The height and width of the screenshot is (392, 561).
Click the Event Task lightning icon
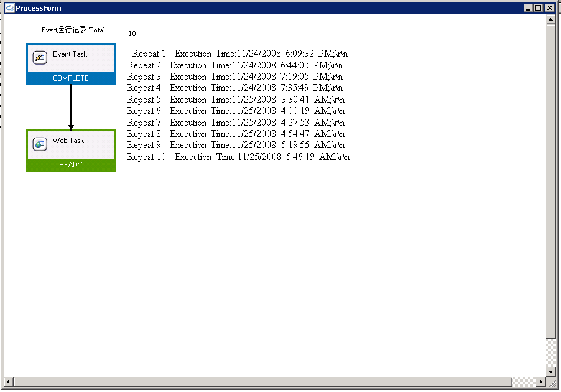click(x=40, y=58)
